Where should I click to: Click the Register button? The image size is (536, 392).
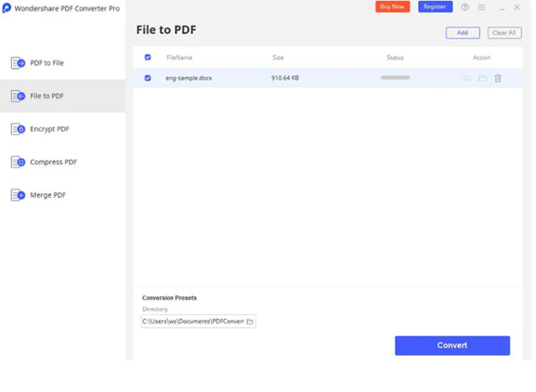(x=435, y=7)
